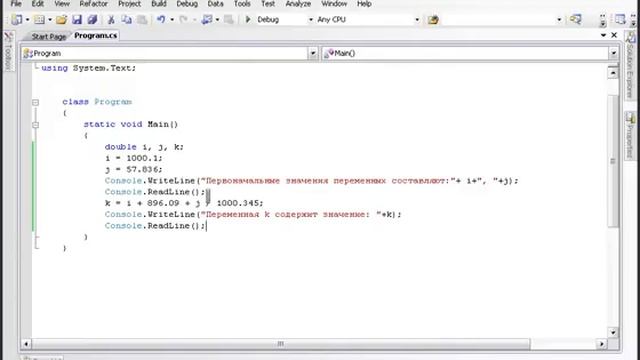Click the horizontal scrollbar right arrow
The image size is (640, 360).
[602, 344]
